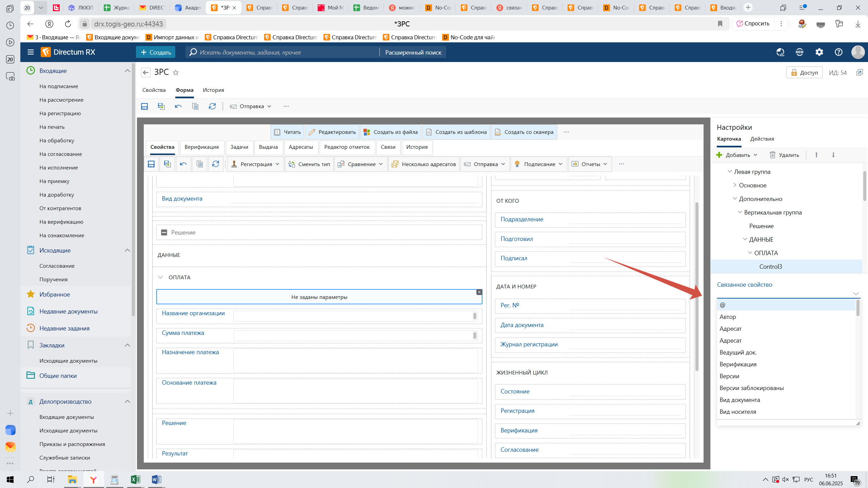Move selected control up with arrow

[816, 155]
